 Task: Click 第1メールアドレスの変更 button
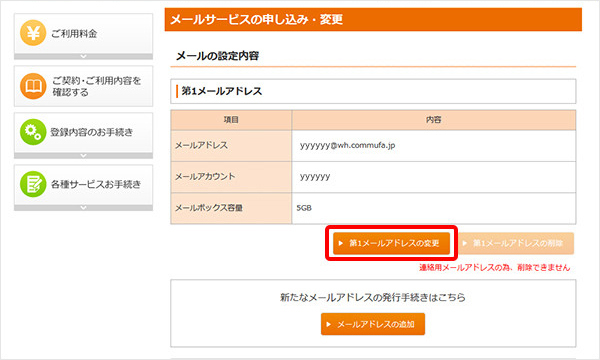pyautogui.click(x=391, y=243)
